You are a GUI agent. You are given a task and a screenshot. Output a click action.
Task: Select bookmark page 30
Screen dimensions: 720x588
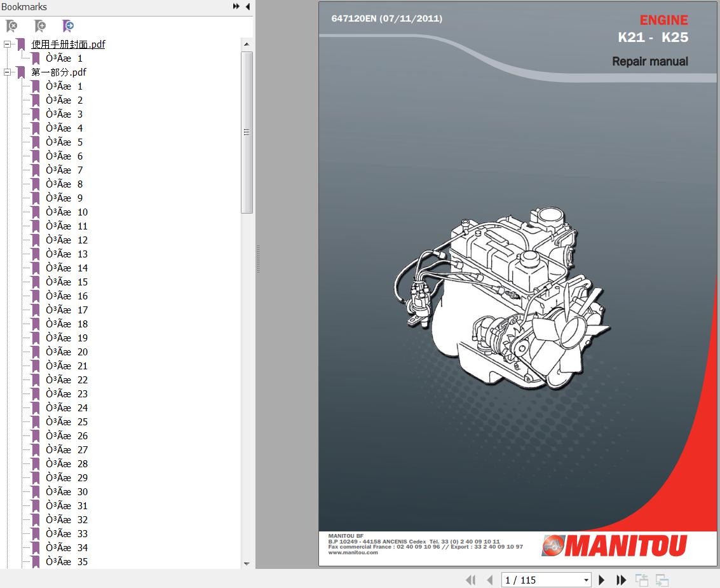tap(67, 492)
